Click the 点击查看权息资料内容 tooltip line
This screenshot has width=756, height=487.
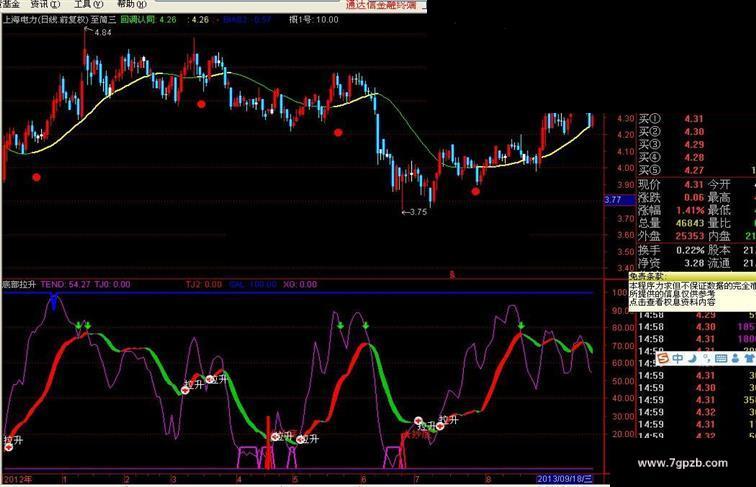pyautogui.click(x=672, y=302)
